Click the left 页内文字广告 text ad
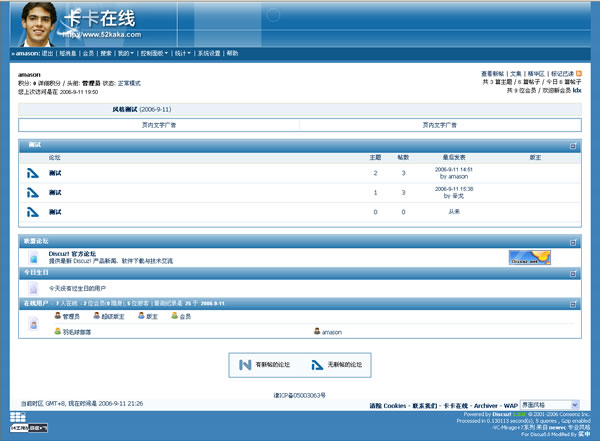The height and width of the screenshot is (441, 600). point(159,125)
